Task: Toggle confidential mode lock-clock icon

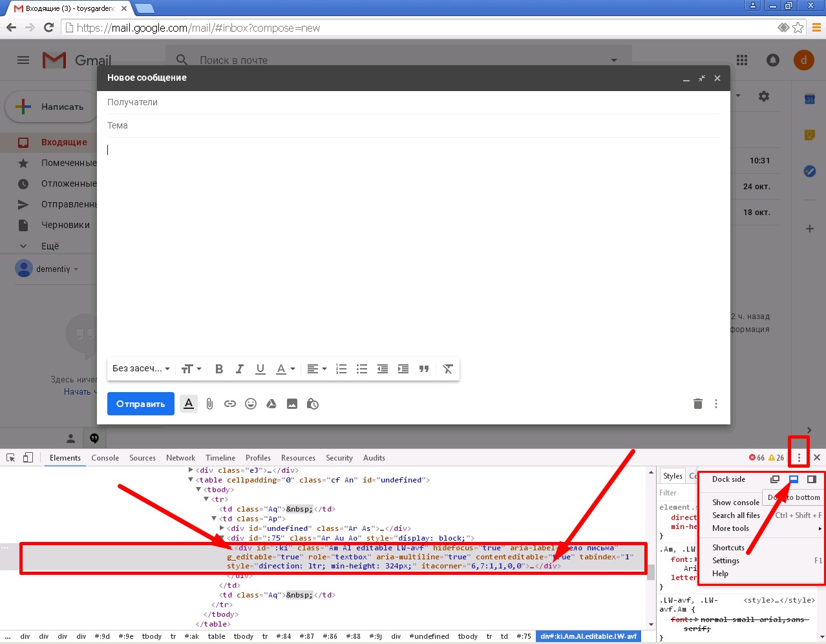Action: 313,404
